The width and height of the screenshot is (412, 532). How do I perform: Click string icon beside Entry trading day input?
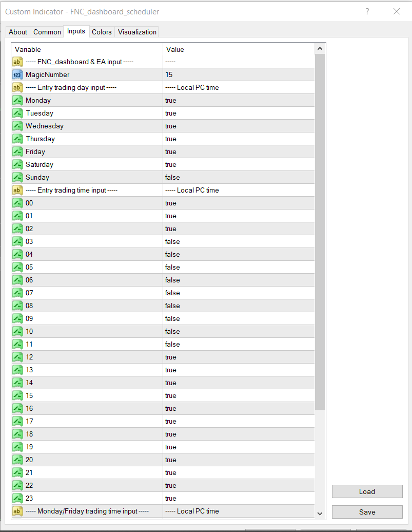point(17,87)
